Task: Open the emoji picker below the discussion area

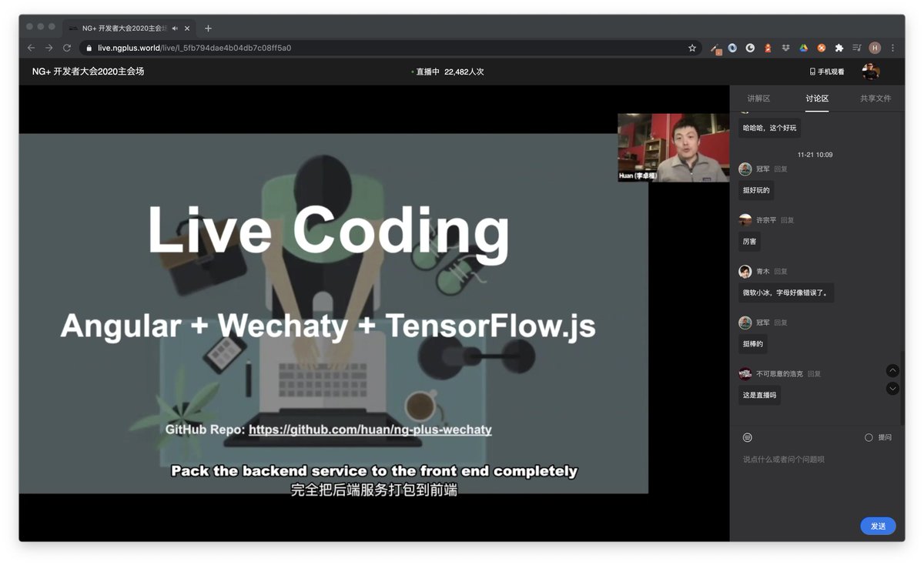Action: (x=747, y=436)
